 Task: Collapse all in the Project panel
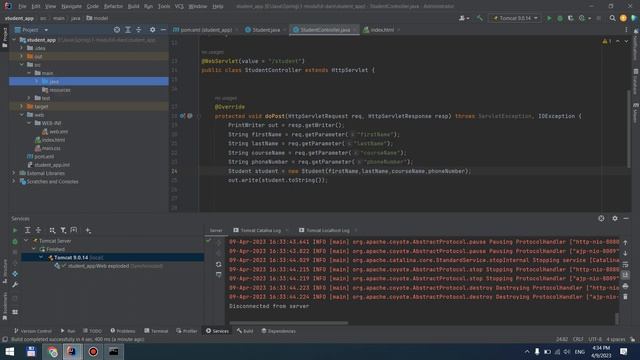[138, 30]
